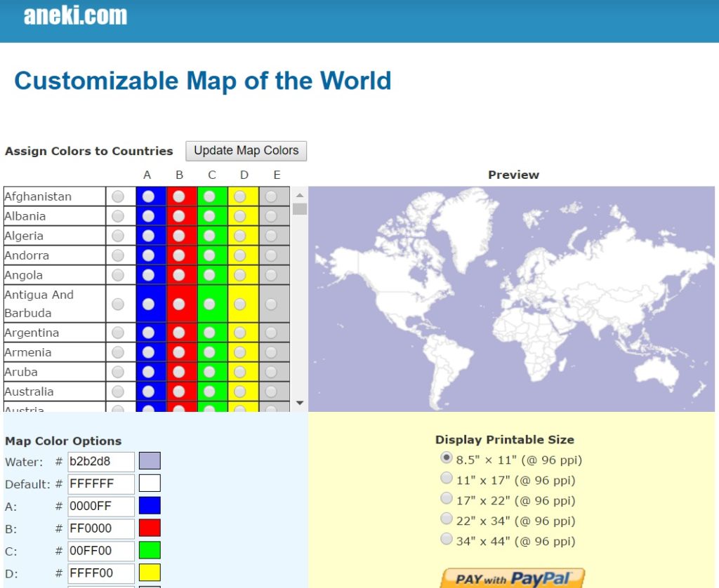The image size is (719, 588).
Task: Select 34" x 44" printable size
Action: tap(447, 540)
